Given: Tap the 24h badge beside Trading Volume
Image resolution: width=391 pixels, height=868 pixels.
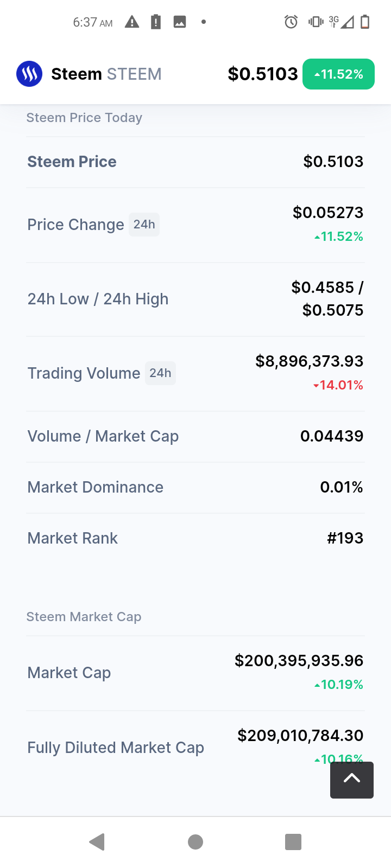Looking at the screenshot, I should 160,373.
